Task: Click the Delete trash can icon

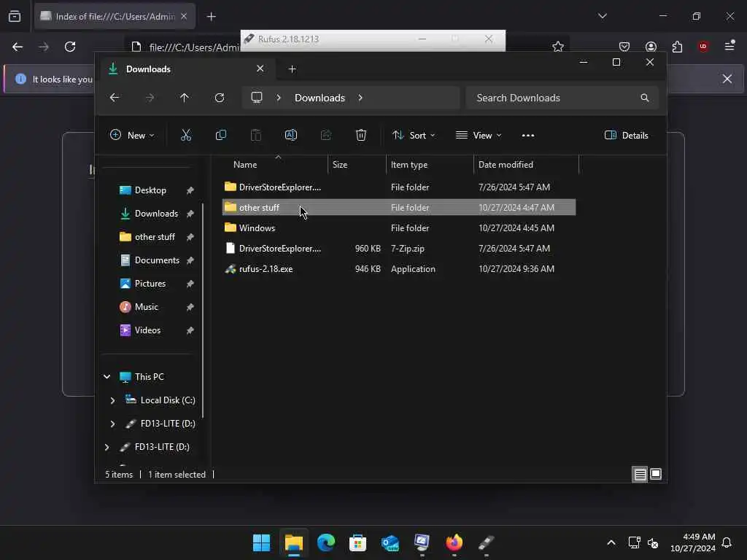Action: (361, 135)
